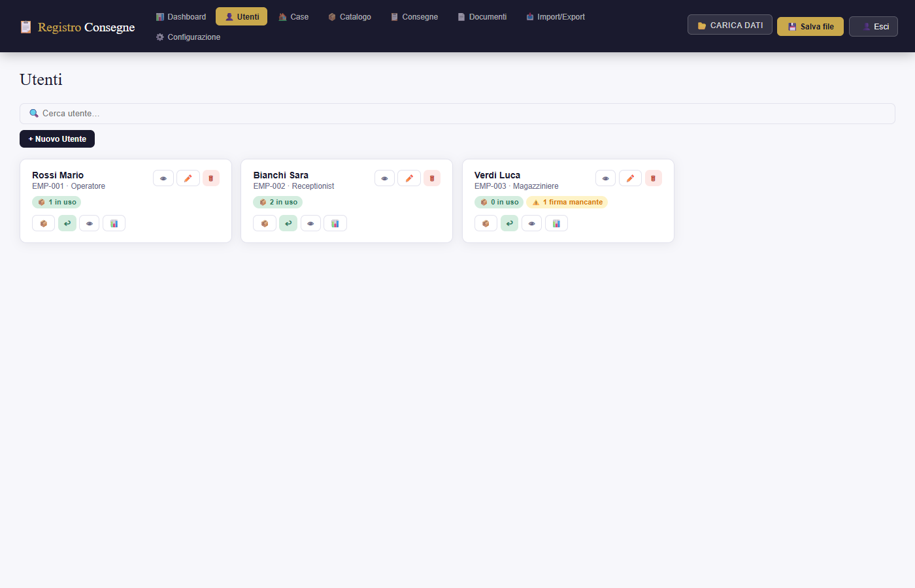The image size is (915, 588).
Task: Click the bottom-row eye icon on Rossi Mario's card
Action: point(90,223)
